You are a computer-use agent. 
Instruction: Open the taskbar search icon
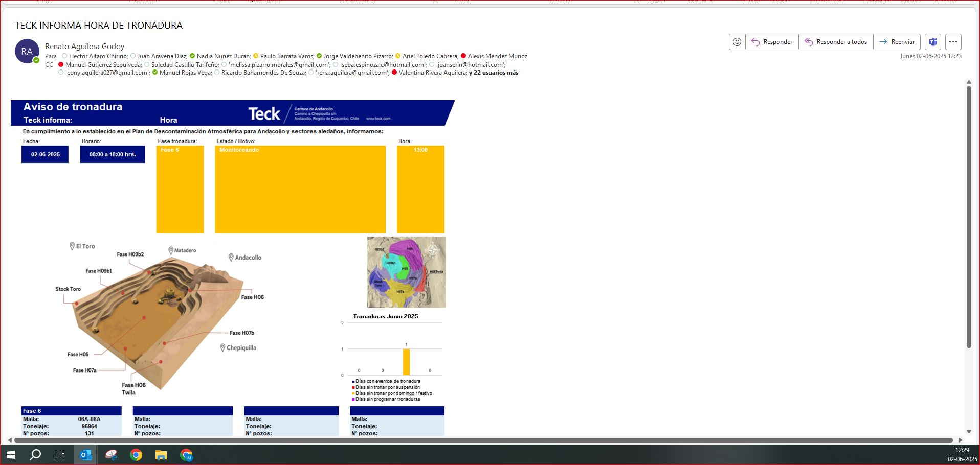[35, 455]
